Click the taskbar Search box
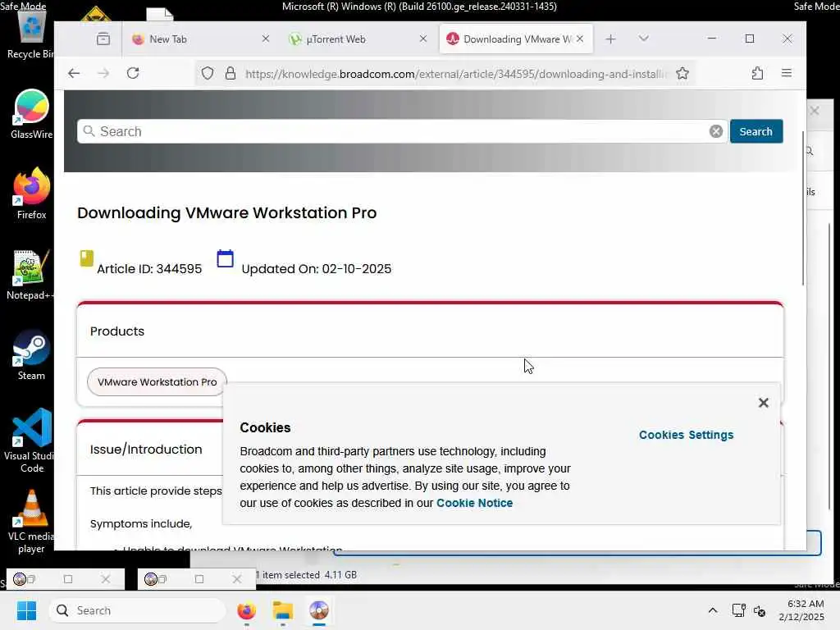This screenshot has height=630, width=840. click(137, 610)
